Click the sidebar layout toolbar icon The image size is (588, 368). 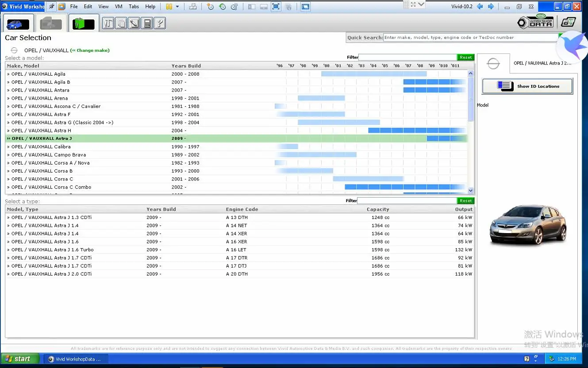pos(252,7)
